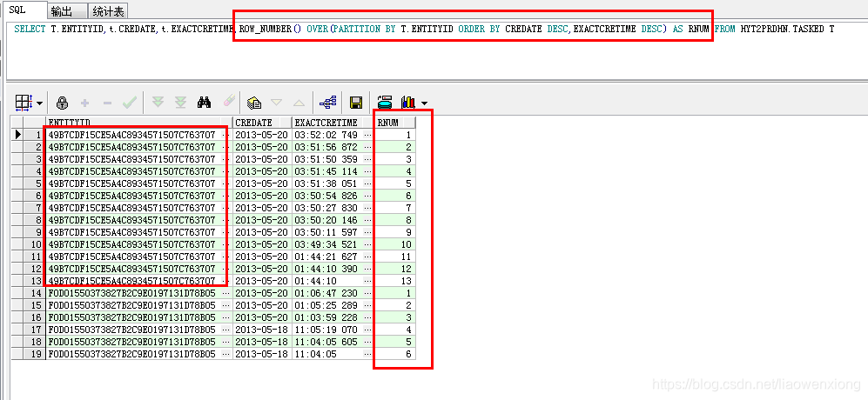The width and height of the screenshot is (868, 400).
Task: Click the green checkmark Post Changes icon
Action: tap(130, 103)
